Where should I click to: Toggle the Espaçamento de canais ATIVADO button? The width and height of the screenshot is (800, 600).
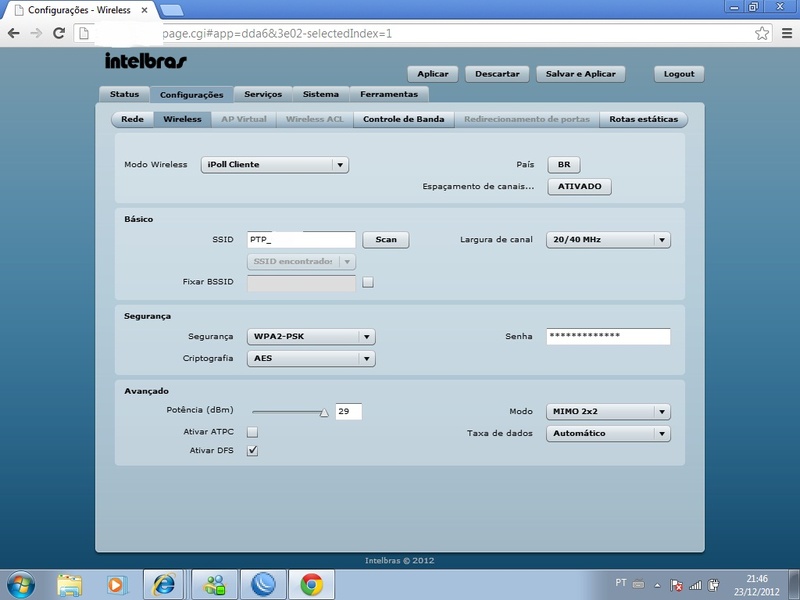(579, 187)
